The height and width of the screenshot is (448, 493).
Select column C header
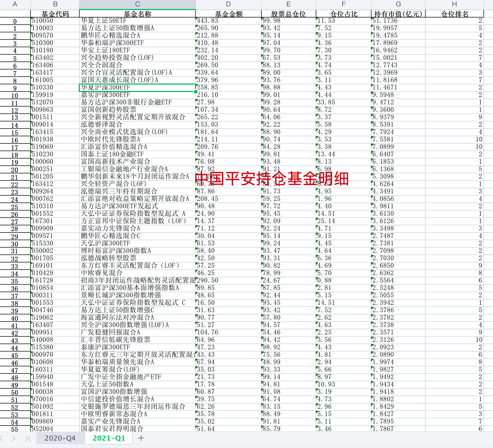tap(137, 4)
